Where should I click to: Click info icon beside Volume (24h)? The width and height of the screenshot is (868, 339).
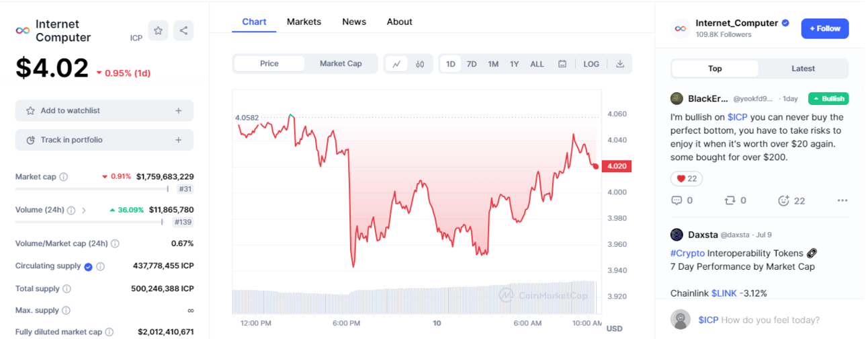click(71, 210)
